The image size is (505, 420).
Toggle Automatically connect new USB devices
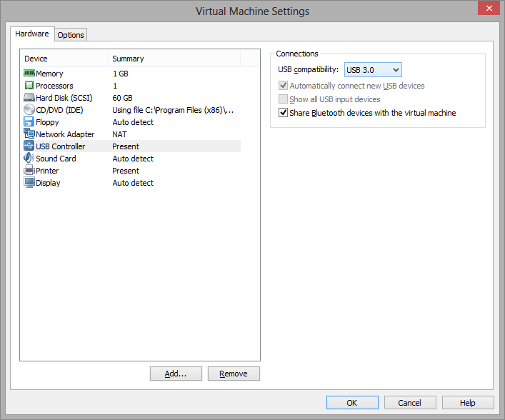coord(284,86)
